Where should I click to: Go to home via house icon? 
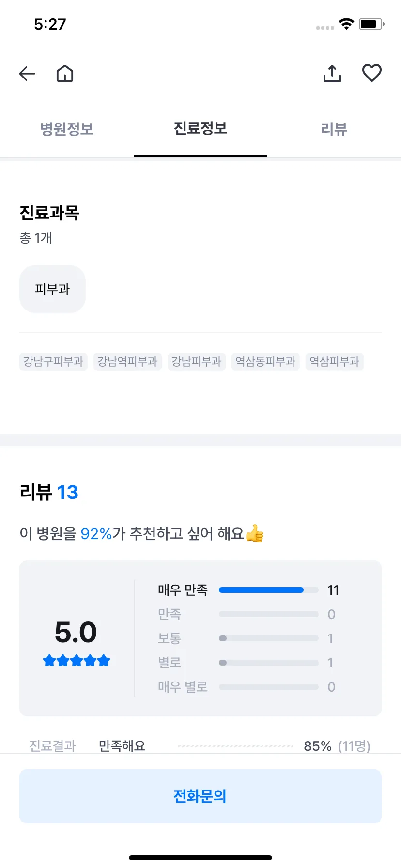click(x=65, y=74)
